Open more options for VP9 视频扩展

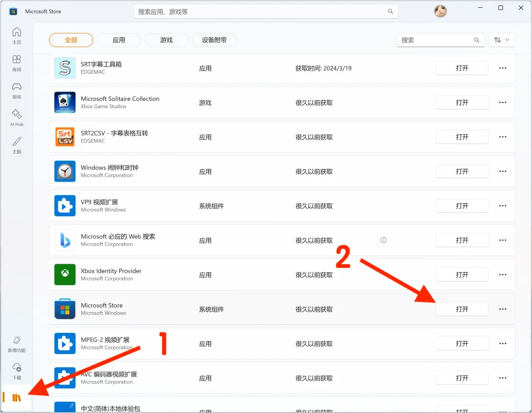[x=503, y=206]
